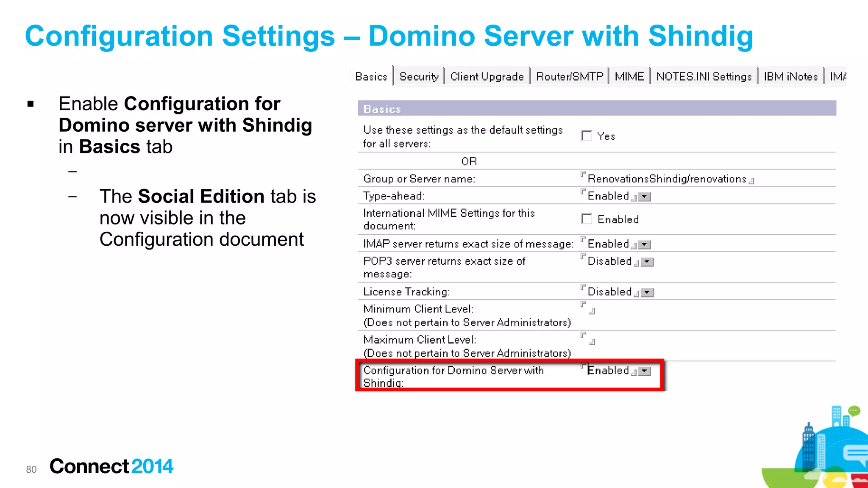Open the Basics tab

[x=371, y=76]
